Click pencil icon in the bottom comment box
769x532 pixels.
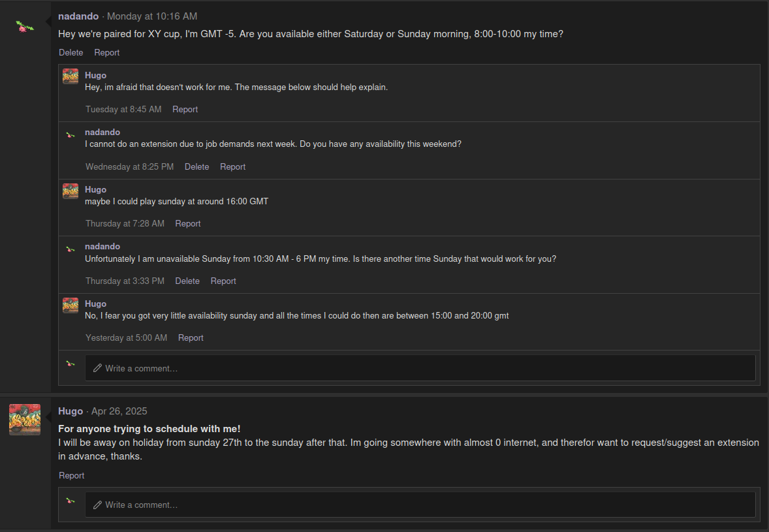[98, 505]
